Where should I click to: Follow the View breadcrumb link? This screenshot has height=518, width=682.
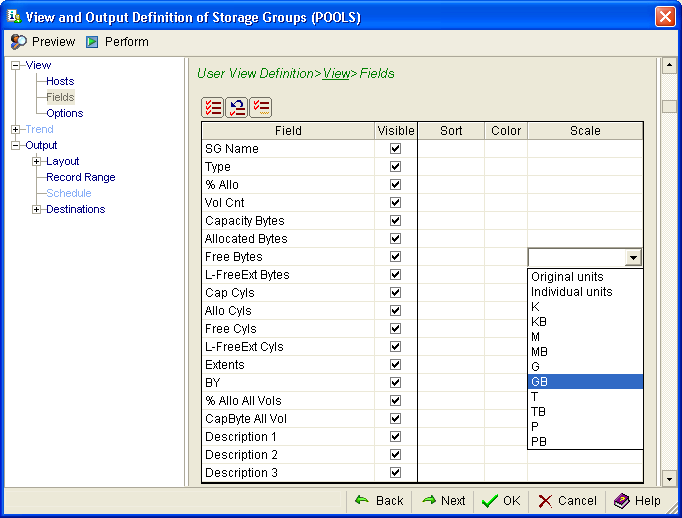click(x=336, y=74)
